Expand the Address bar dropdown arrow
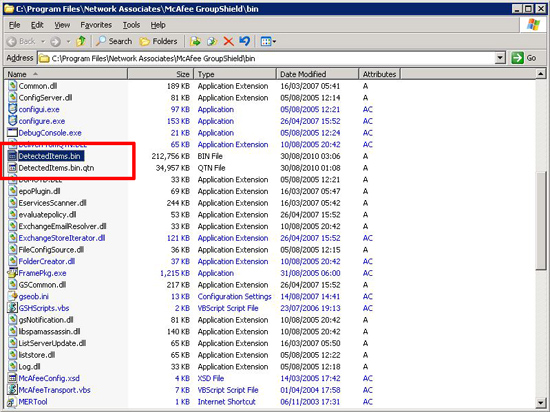Screen dimensions: 550x412 pyautogui.click(x=500, y=58)
